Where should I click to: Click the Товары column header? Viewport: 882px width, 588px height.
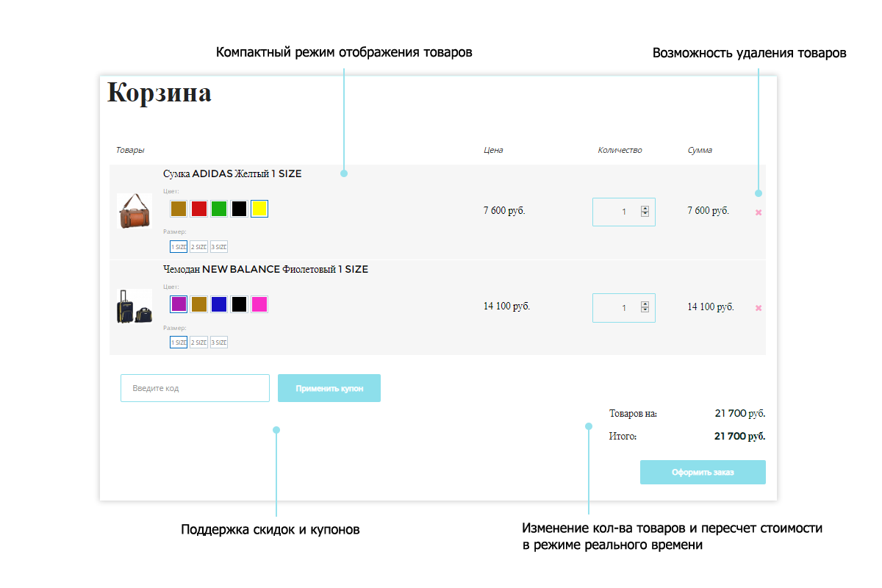point(130,150)
